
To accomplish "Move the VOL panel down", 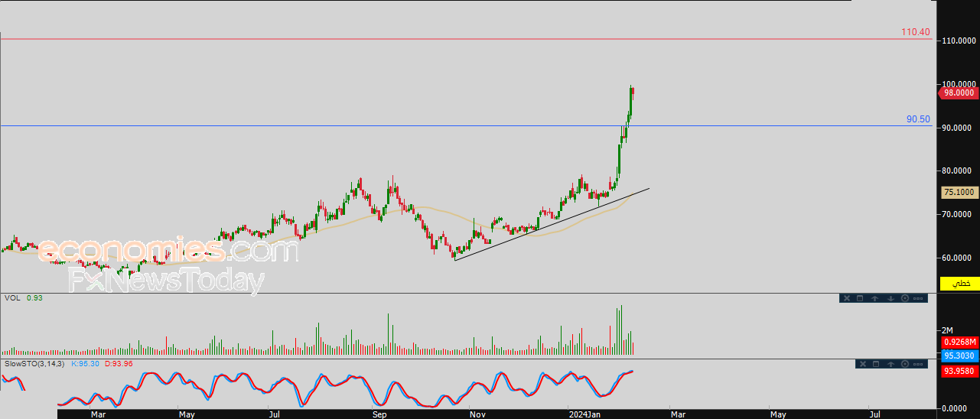I will pyautogui.click(x=891, y=298).
